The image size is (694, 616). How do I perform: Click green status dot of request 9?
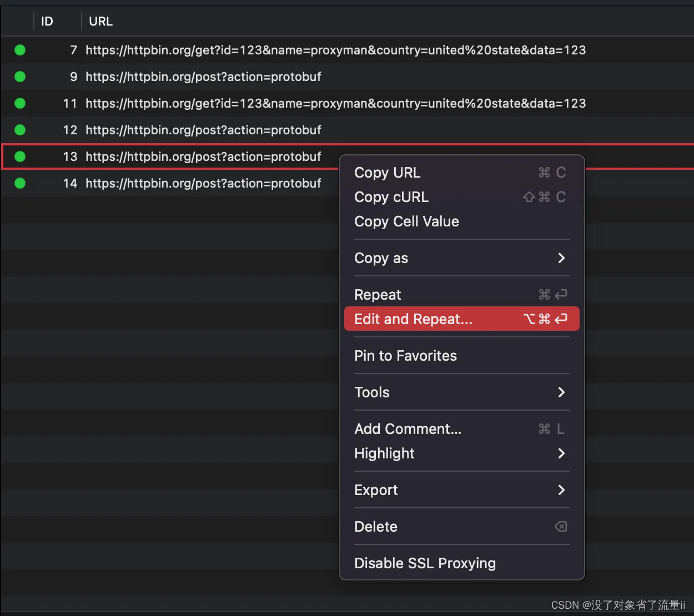click(x=20, y=77)
